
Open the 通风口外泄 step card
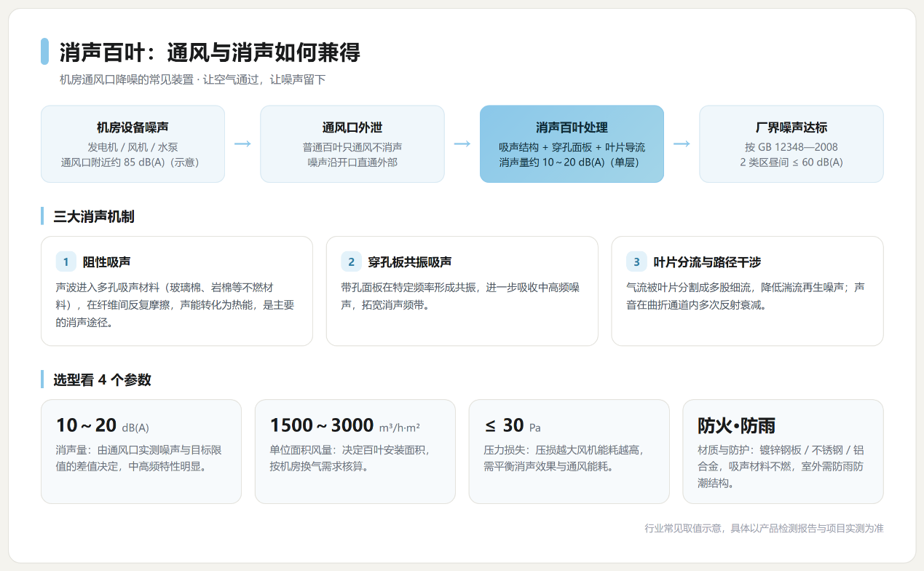(352, 144)
